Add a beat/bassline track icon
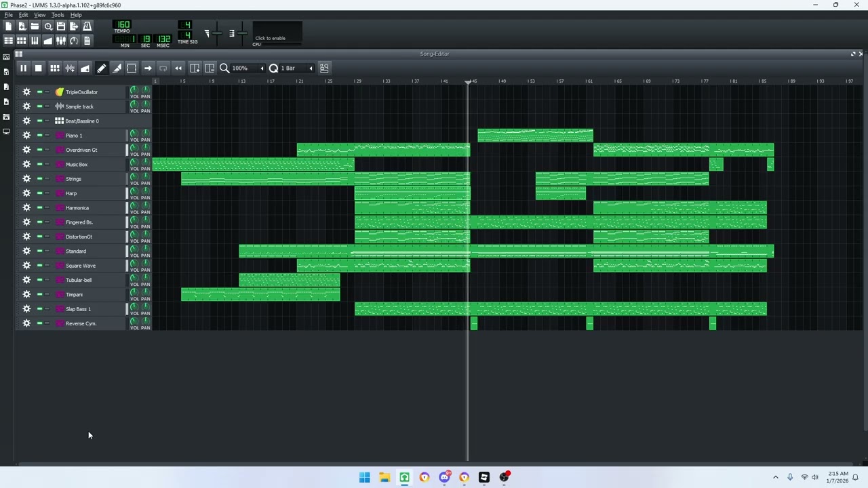 pos(55,68)
